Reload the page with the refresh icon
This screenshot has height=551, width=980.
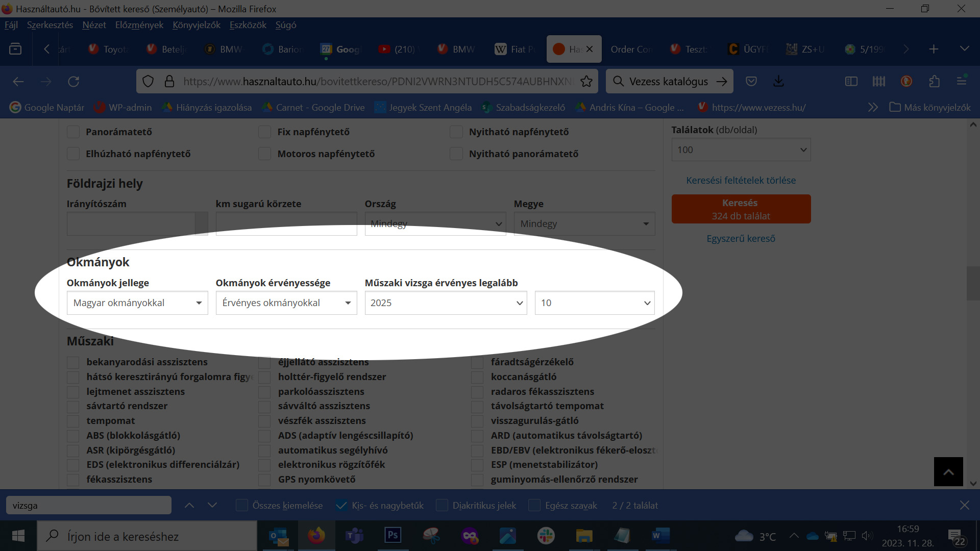[73, 81]
